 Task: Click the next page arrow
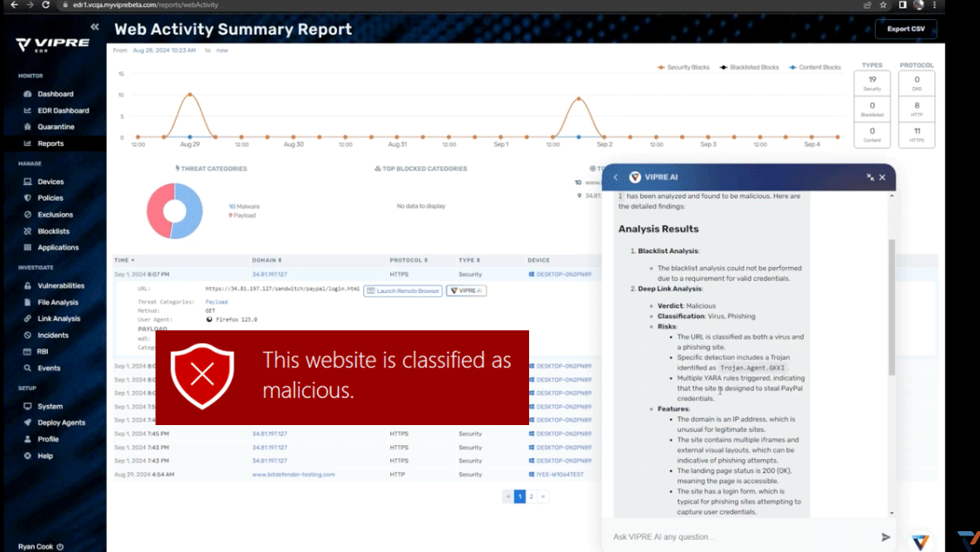click(543, 496)
